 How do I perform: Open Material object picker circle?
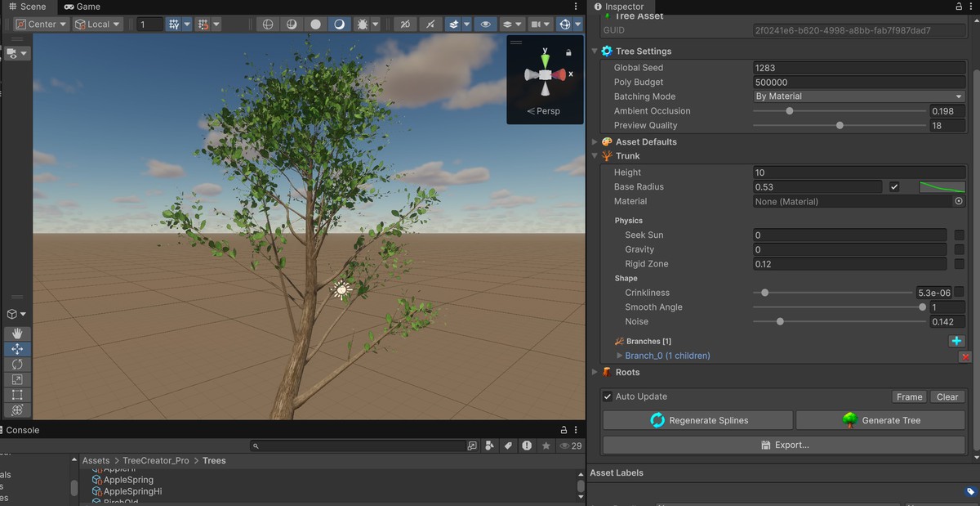coord(959,201)
